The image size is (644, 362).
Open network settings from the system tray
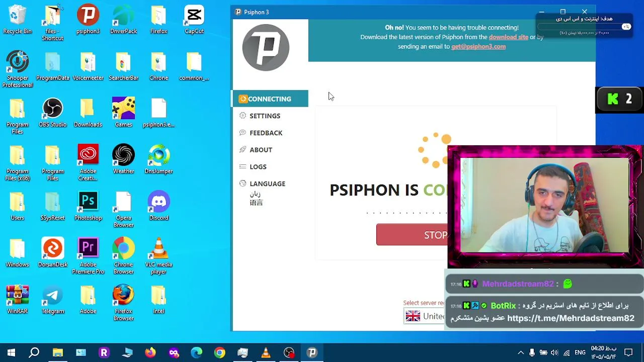coord(567,352)
